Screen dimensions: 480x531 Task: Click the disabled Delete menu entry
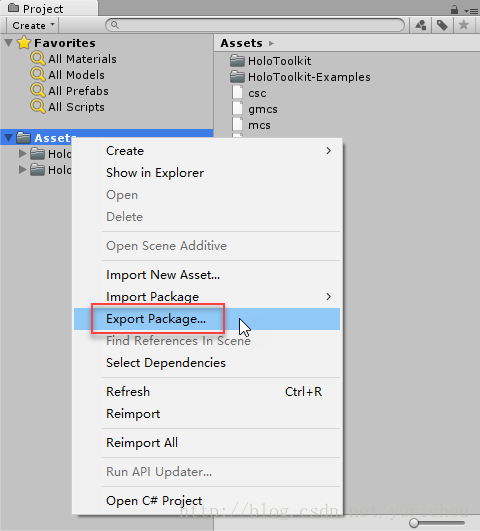[x=207, y=217]
